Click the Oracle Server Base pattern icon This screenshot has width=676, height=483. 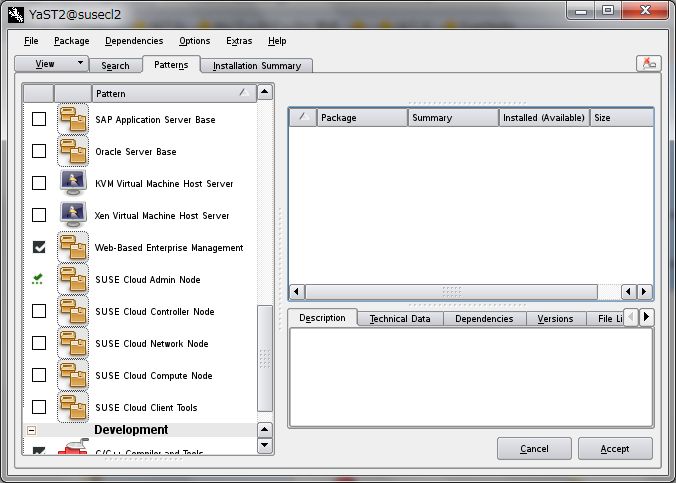73,151
